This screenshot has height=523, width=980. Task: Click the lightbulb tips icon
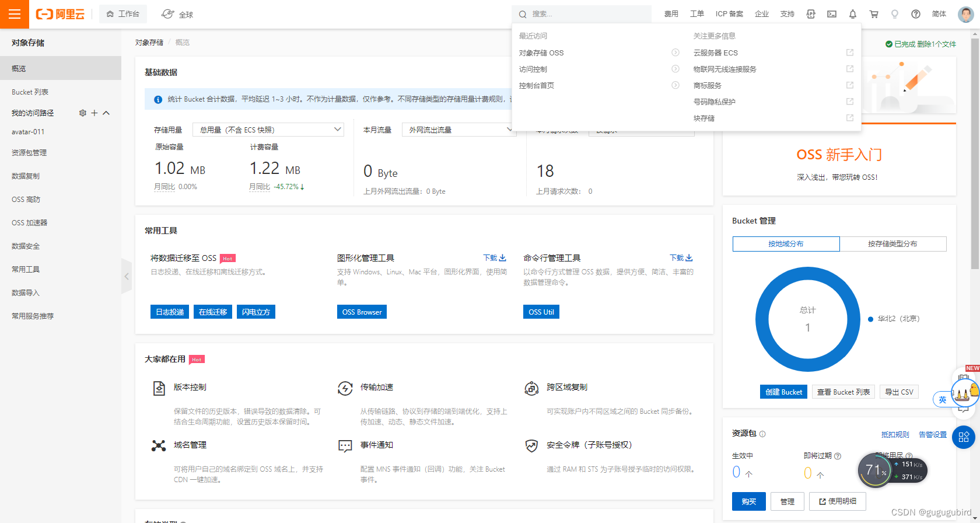click(895, 14)
